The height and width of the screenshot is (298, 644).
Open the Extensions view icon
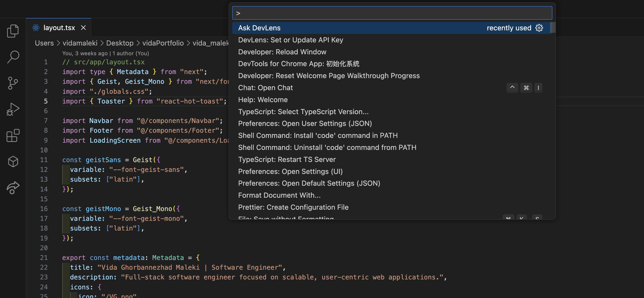click(x=13, y=135)
